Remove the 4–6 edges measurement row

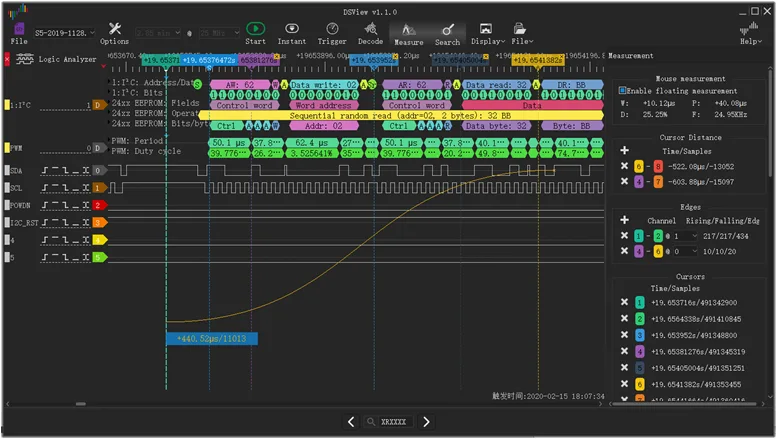624,251
